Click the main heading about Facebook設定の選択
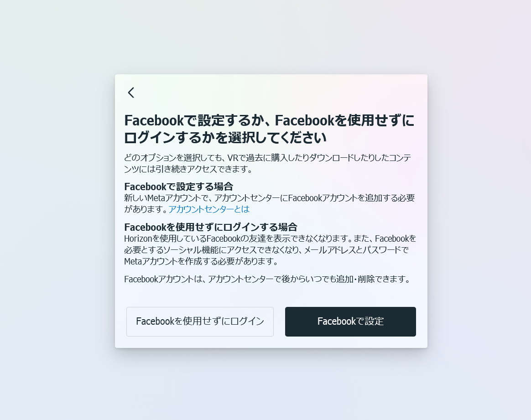This screenshot has height=420, width=531. 269,129
